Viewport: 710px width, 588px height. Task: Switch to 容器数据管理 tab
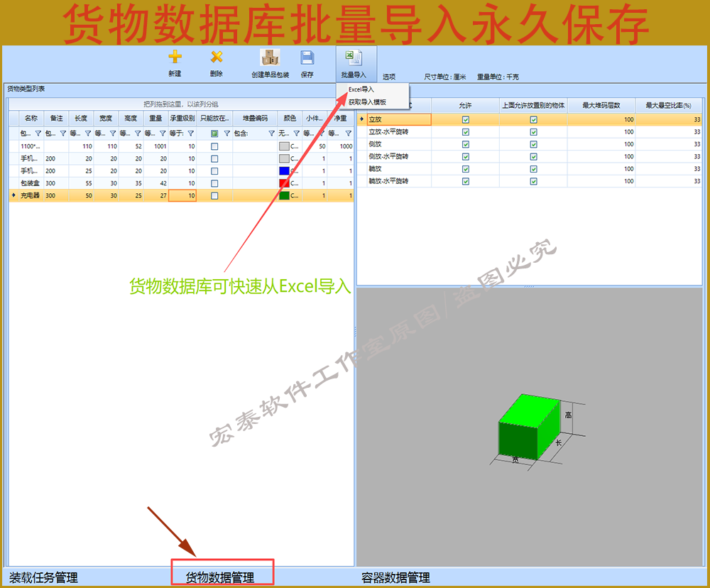pyautogui.click(x=395, y=577)
